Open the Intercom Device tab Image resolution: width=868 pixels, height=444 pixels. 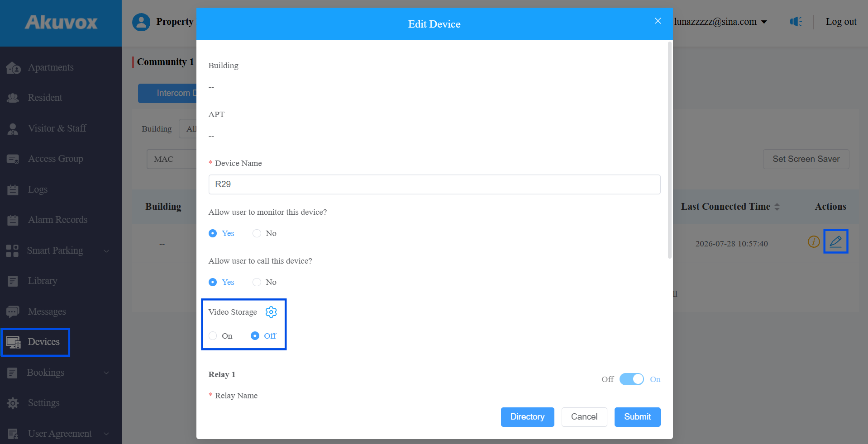(167, 93)
